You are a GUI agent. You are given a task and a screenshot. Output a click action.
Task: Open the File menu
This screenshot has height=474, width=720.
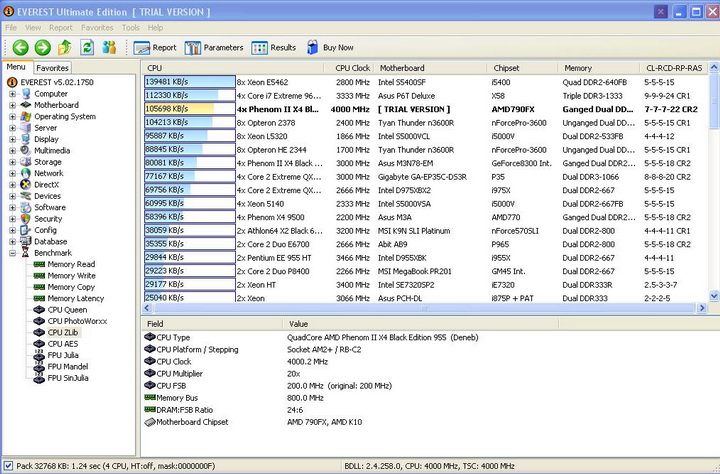coord(11,28)
